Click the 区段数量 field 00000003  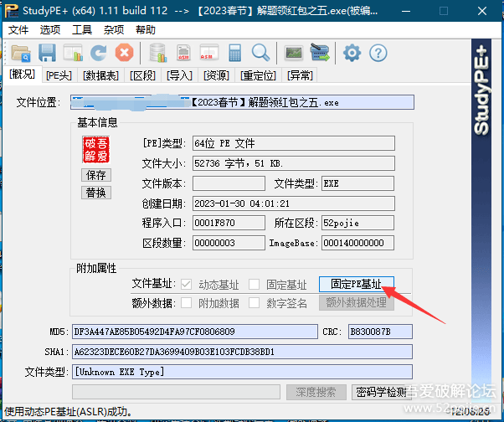(229, 243)
